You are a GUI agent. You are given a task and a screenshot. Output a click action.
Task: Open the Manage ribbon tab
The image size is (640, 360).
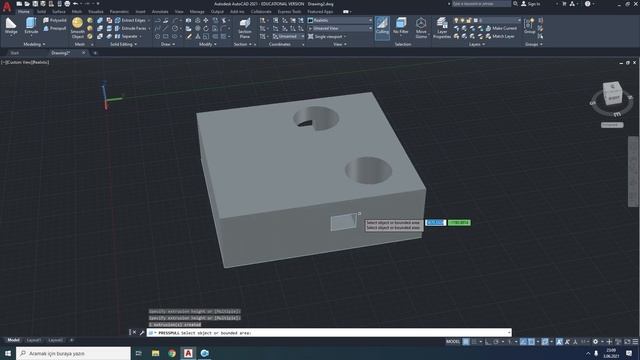pos(197,12)
